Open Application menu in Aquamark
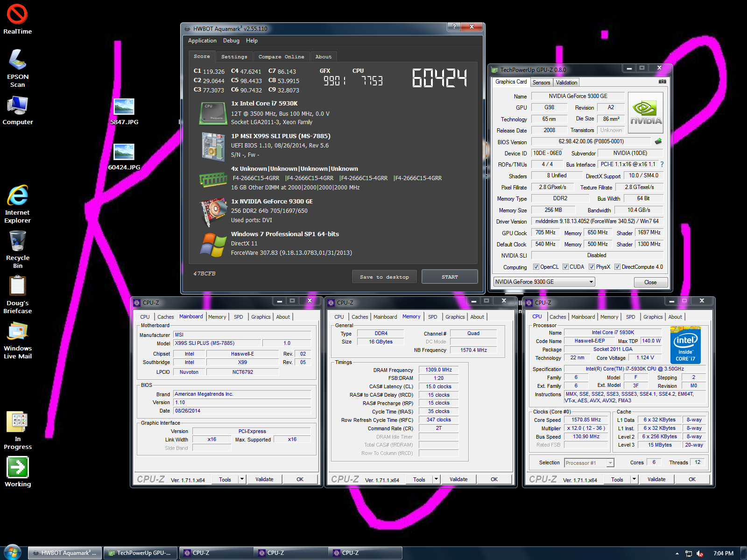Image resolution: width=747 pixels, height=560 pixels. (202, 41)
